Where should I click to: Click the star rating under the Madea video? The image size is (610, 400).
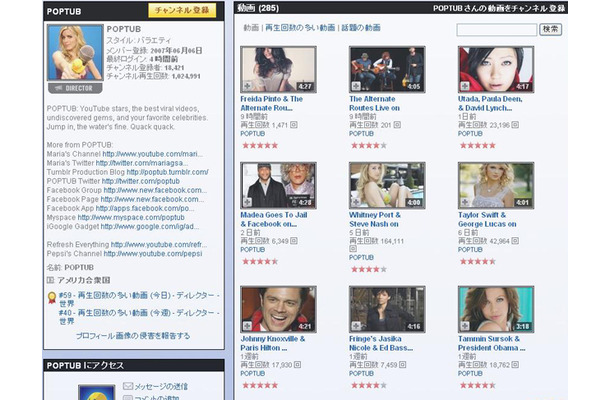[260, 261]
